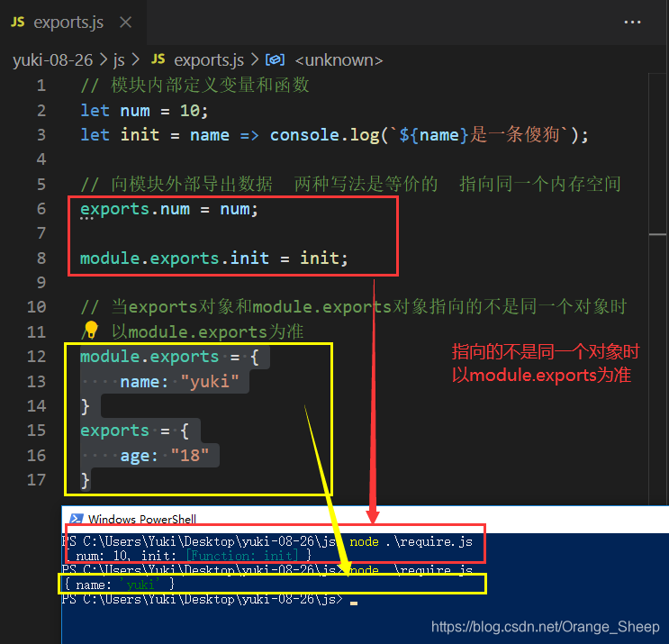
Task: Click the 'num: 10, init: [Function: init]' output
Action: point(190,555)
